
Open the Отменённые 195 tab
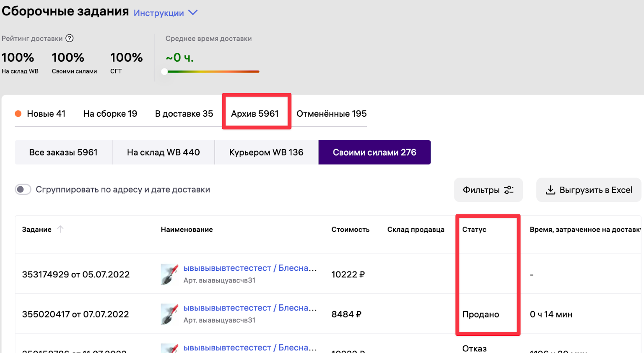332,114
